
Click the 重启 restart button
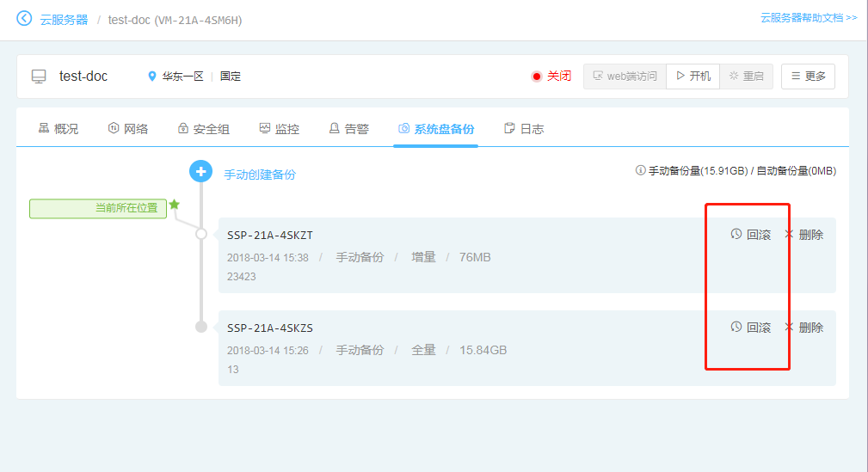tap(746, 77)
